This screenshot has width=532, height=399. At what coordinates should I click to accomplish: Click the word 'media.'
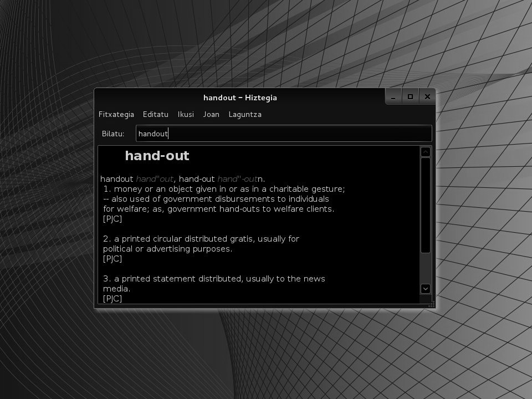(x=117, y=289)
